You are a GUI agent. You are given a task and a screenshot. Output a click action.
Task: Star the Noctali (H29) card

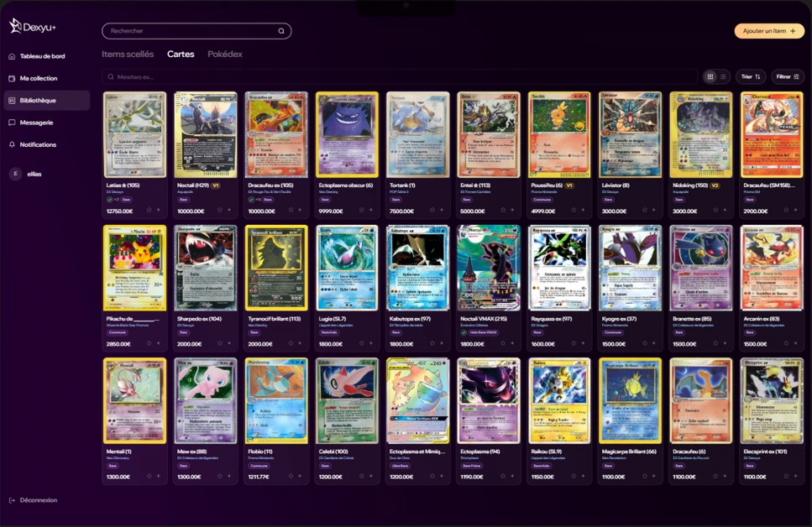[219, 210]
